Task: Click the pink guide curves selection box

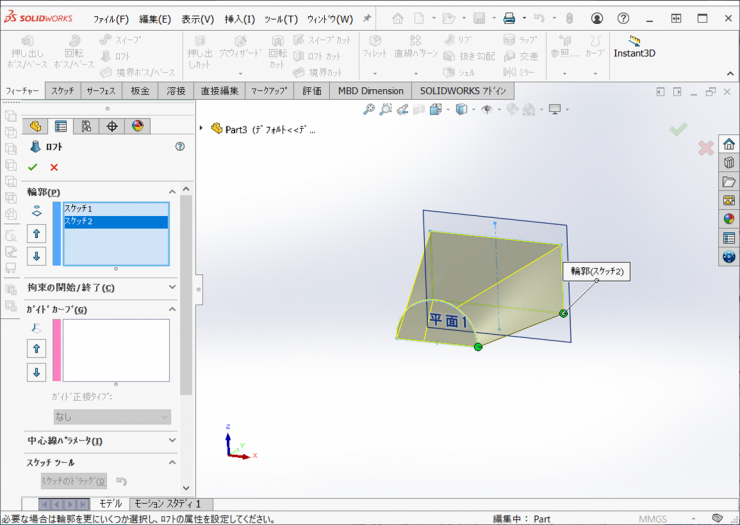Action: (115, 350)
